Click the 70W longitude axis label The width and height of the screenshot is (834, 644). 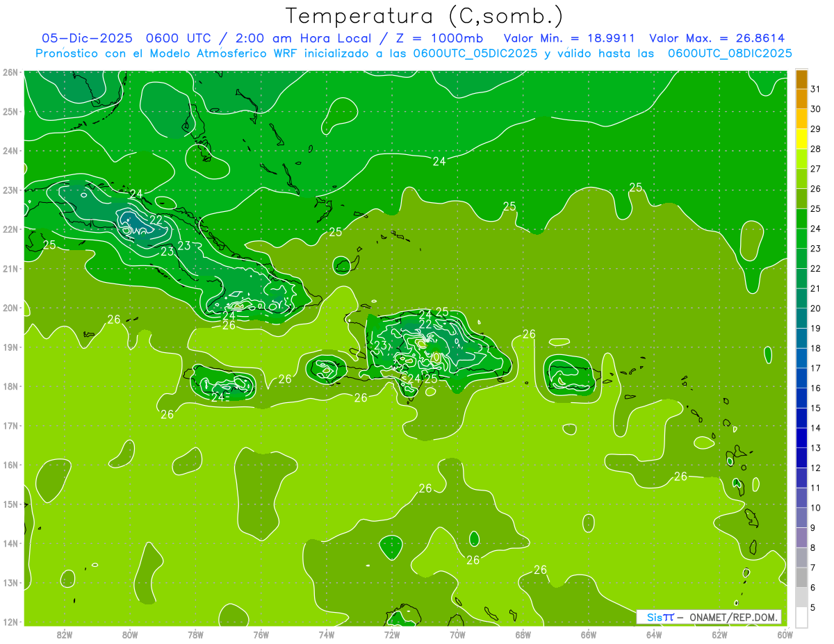[x=457, y=634]
